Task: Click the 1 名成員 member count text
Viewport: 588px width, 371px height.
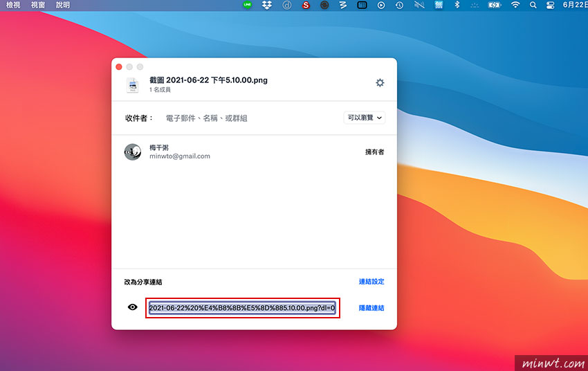Action: [x=160, y=90]
